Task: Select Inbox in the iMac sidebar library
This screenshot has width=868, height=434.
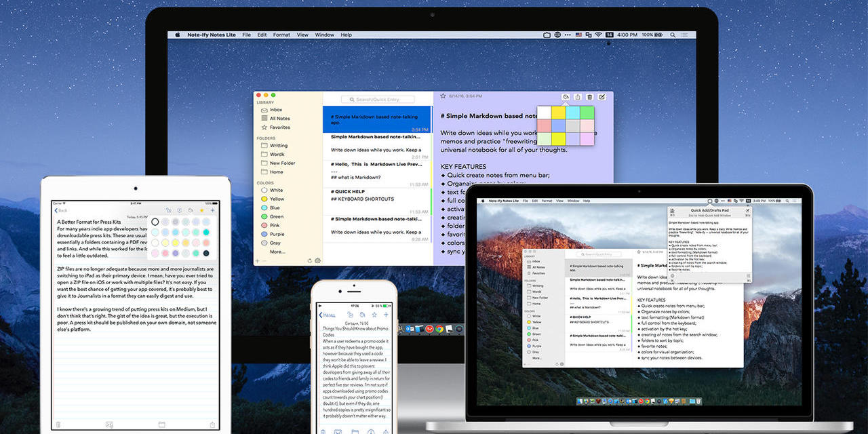Action: coord(276,110)
